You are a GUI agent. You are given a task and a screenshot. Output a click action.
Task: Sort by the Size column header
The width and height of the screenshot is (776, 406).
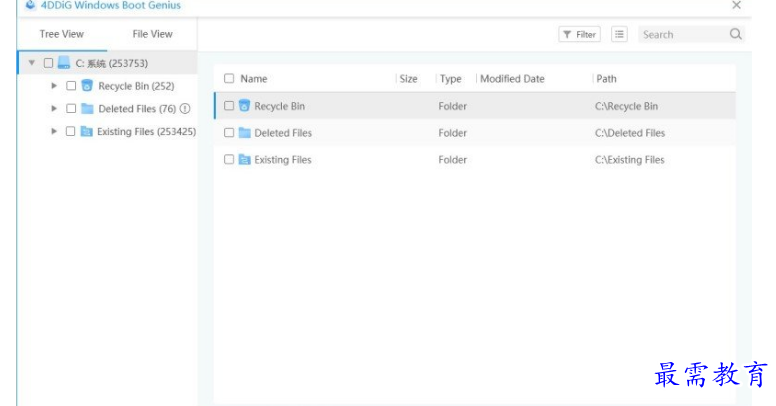408,79
